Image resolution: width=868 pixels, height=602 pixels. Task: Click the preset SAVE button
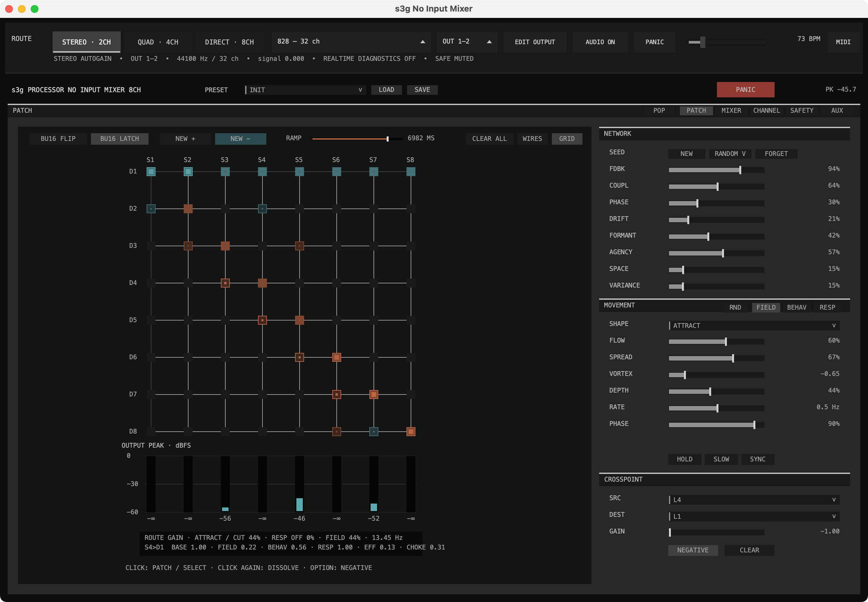coord(422,90)
